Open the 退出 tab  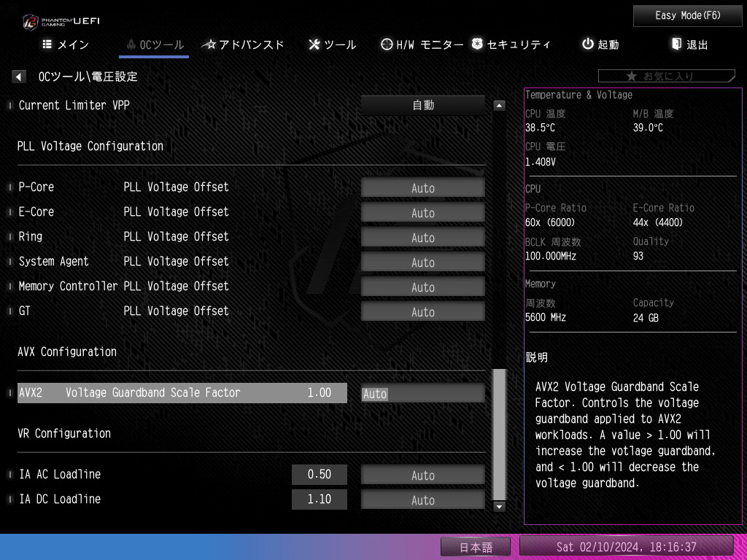click(x=690, y=44)
